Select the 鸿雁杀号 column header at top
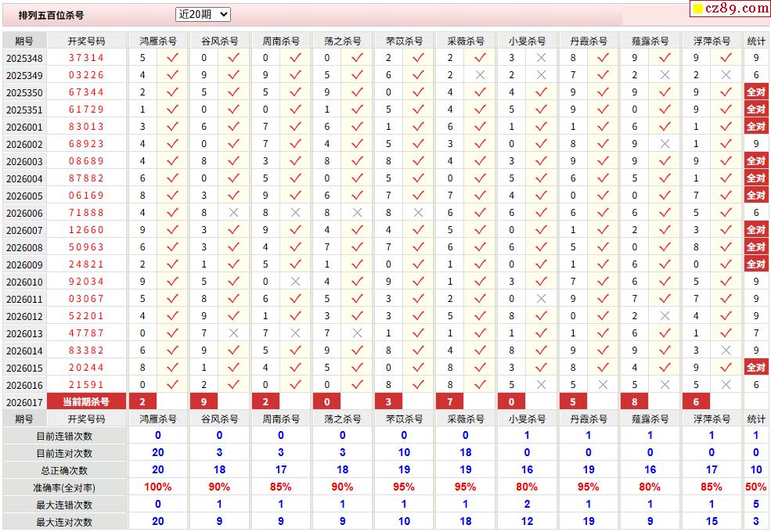 pos(158,41)
